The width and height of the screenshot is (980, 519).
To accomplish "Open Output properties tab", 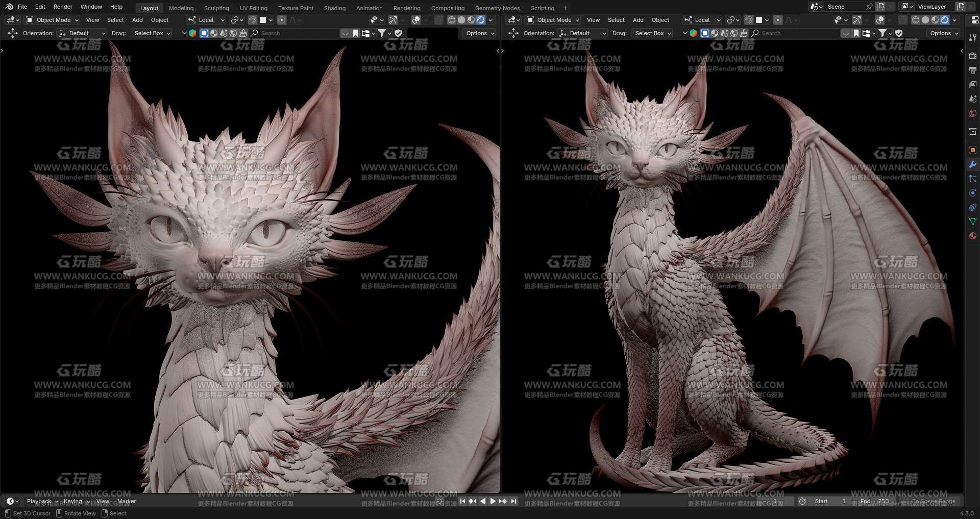I will click(973, 70).
